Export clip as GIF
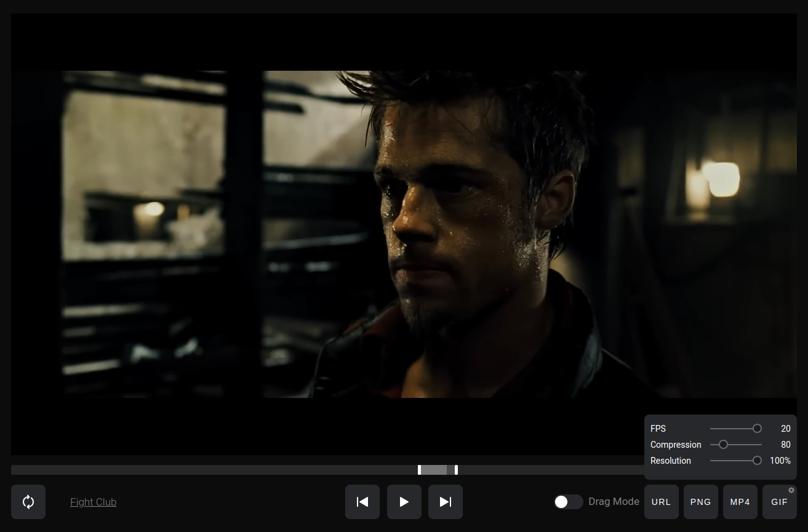Viewport: 808px width, 532px height. (780, 502)
